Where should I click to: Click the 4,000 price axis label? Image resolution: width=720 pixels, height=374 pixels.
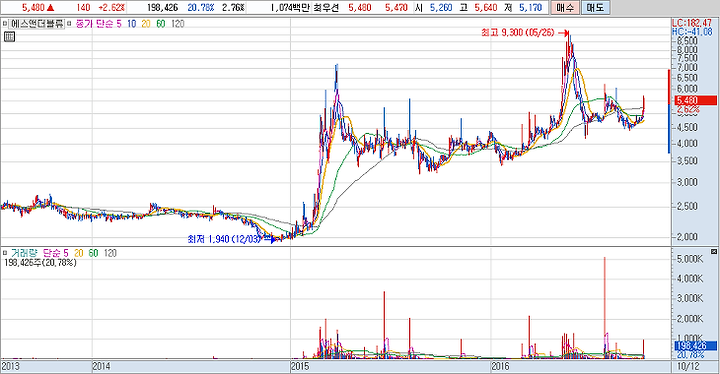pyautogui.click(x=687, y=143)
